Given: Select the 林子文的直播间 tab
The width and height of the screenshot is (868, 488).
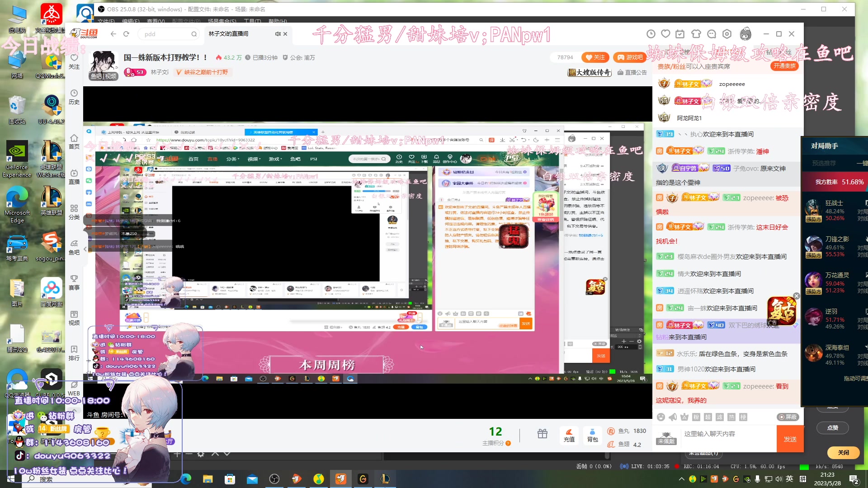Looking at the screenshot, I should 229,34.
